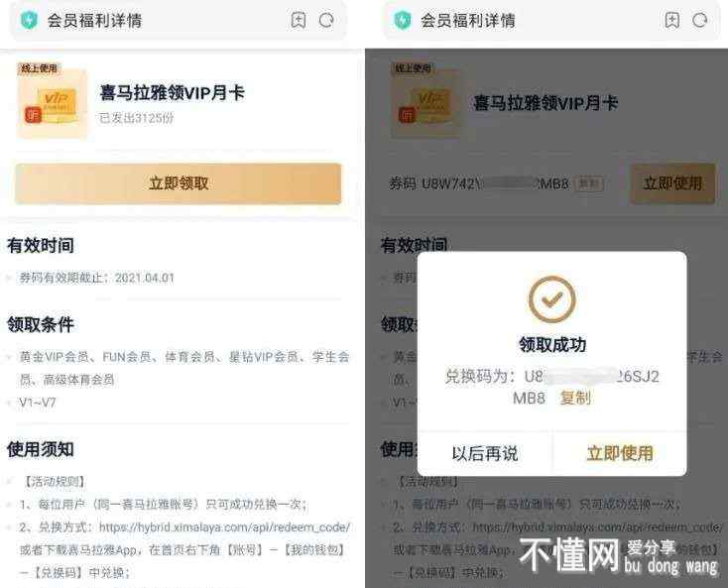
Task: Click the right address bar title 会员福利详情
Action: (468, 21)
